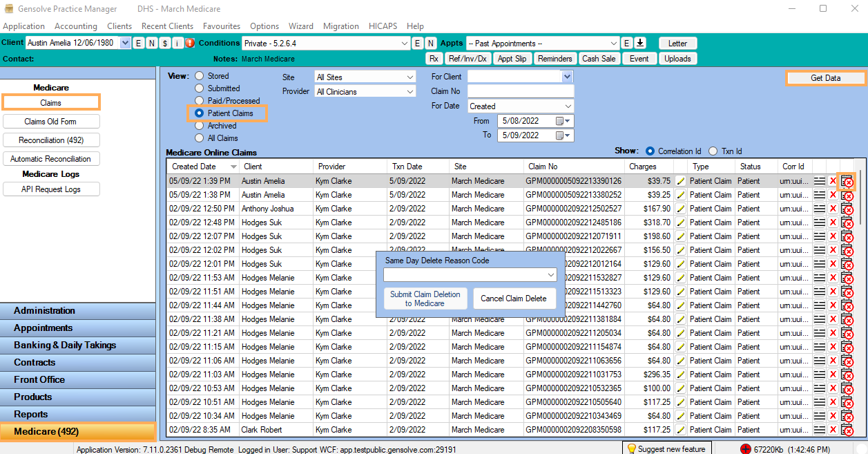Image resolution: width=868 pixels, height=454 pixels.
Task: Click the client billing $ button
Action: (165, 43)
